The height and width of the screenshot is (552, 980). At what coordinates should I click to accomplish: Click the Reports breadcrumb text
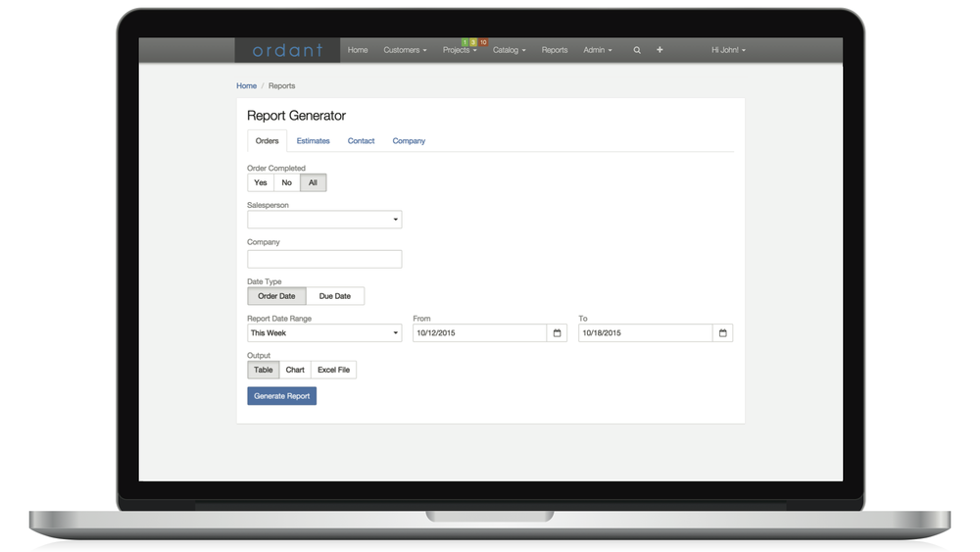point(282,86)
